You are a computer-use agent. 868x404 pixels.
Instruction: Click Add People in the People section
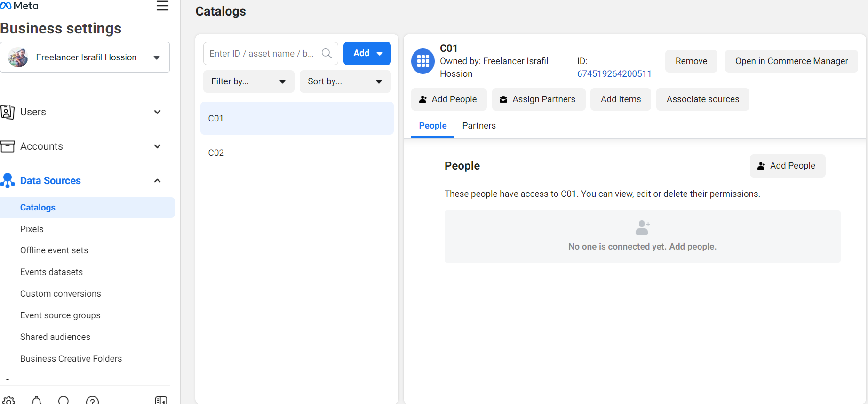coord(788,166)
